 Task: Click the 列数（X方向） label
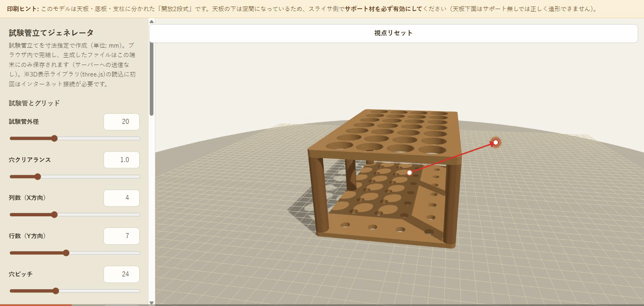[28, 198]
